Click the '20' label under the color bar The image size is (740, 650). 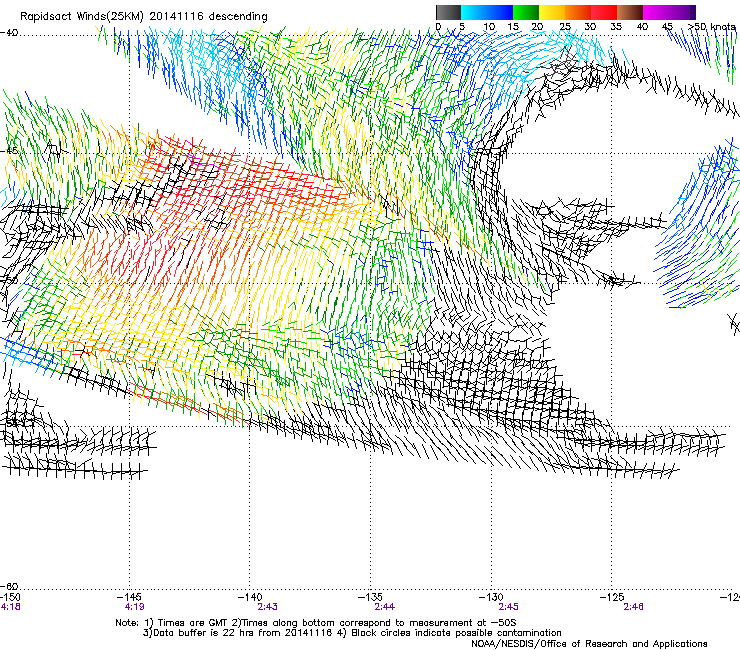coord(537,27)
